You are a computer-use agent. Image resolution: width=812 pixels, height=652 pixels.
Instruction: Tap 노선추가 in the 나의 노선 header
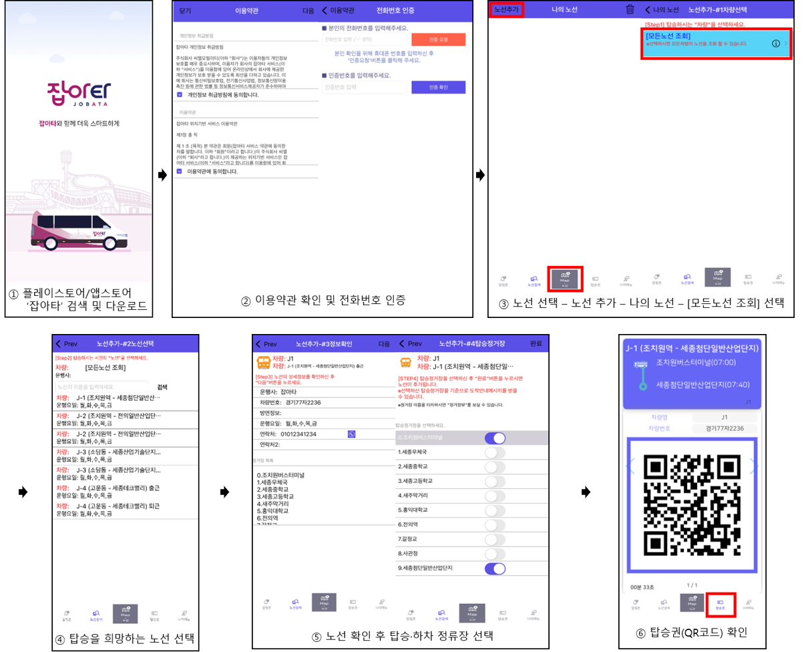tap(506, 9)
